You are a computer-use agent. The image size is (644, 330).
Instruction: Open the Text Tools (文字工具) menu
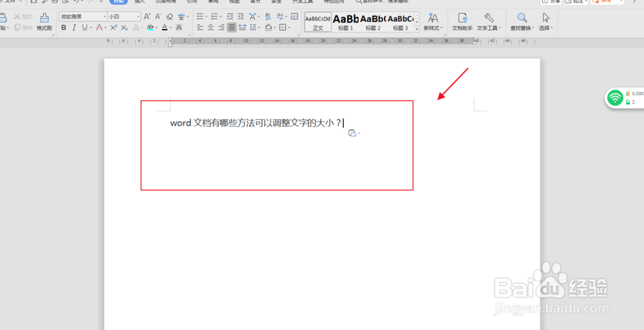coord(489,21)
